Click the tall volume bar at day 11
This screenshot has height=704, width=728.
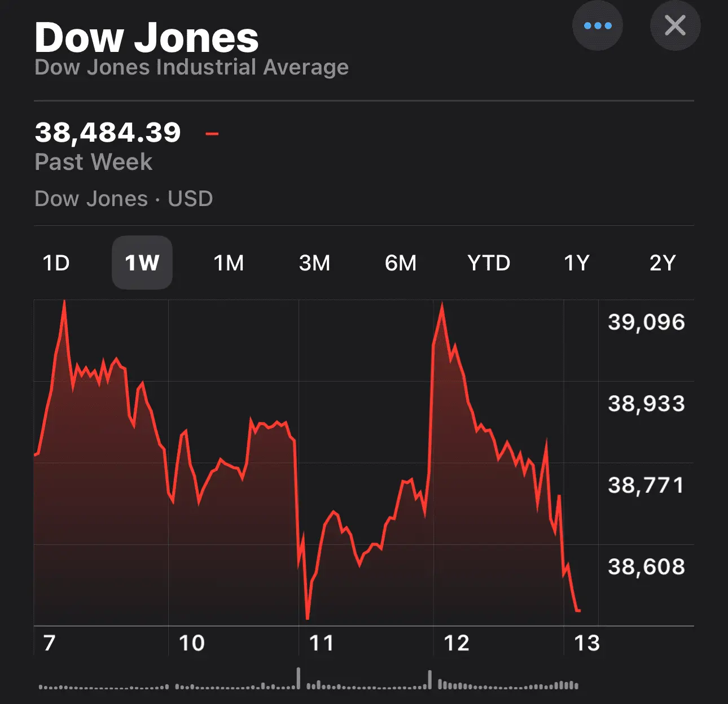pyautogui.click(x=299, y=678)
